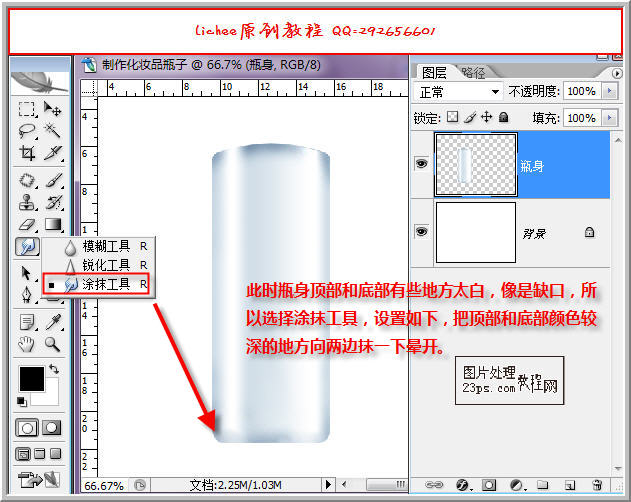The width and height of the screenshot is (631, 502).
Task: Switch to Standard edit mode
Action: (27, 428)
